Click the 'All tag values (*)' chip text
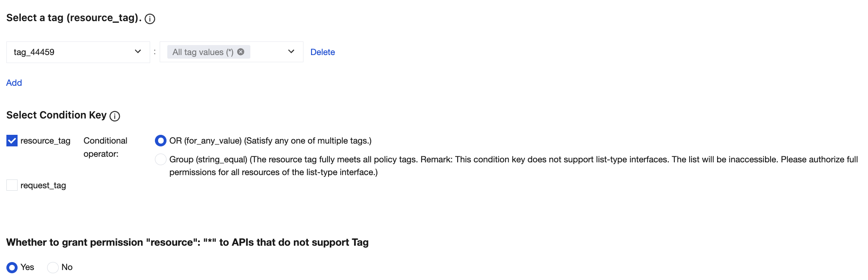 tap(202, 52)
